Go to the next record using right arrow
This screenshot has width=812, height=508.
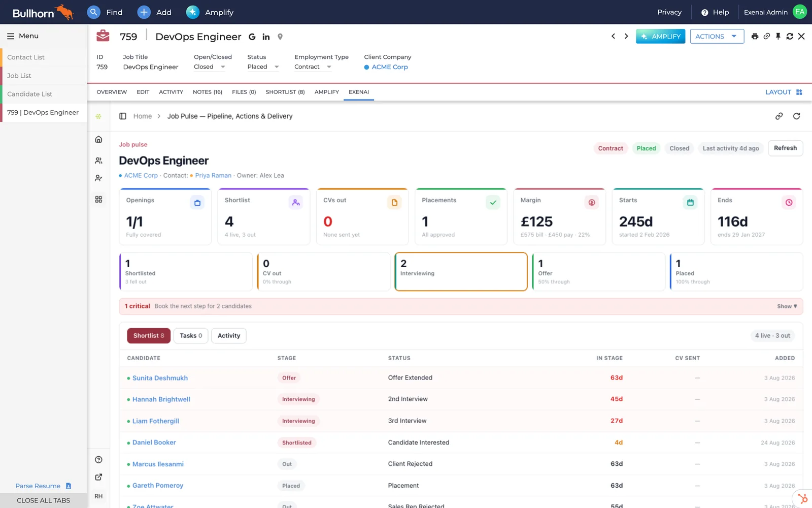click(x=626, y=37)
